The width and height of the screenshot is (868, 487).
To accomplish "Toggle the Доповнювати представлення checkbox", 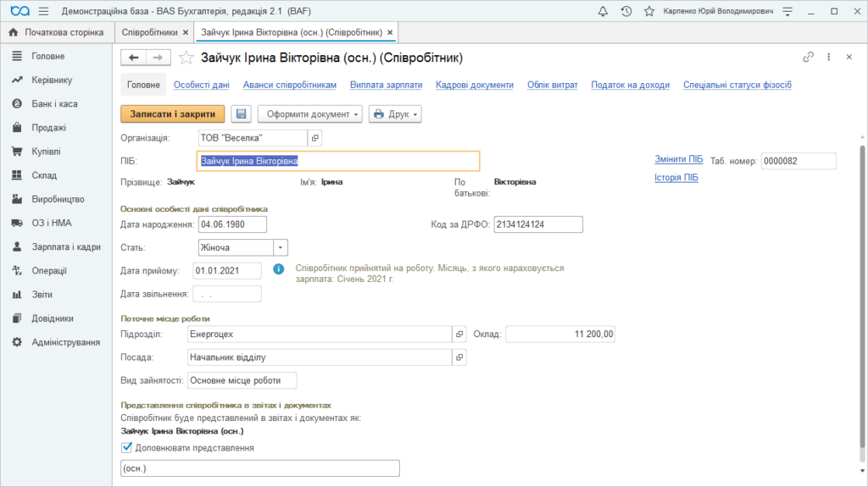I will (x=127, y=447).
